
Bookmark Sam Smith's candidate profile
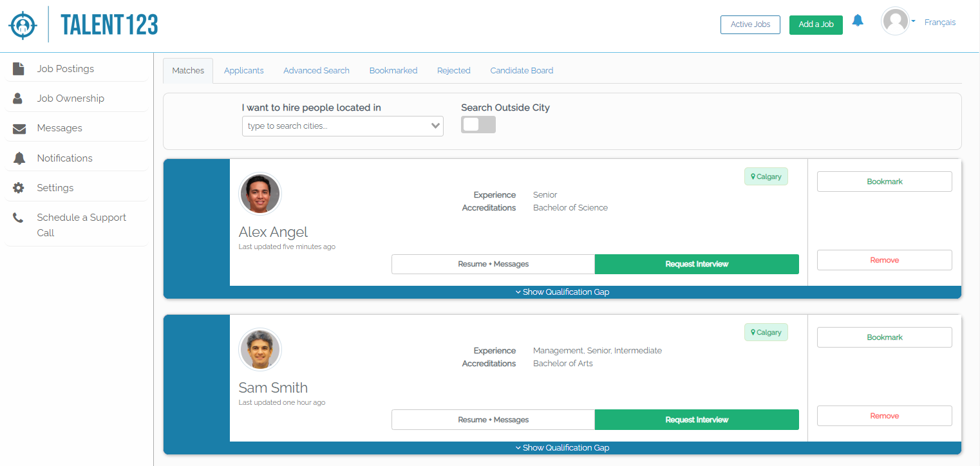tap(884, 337)
